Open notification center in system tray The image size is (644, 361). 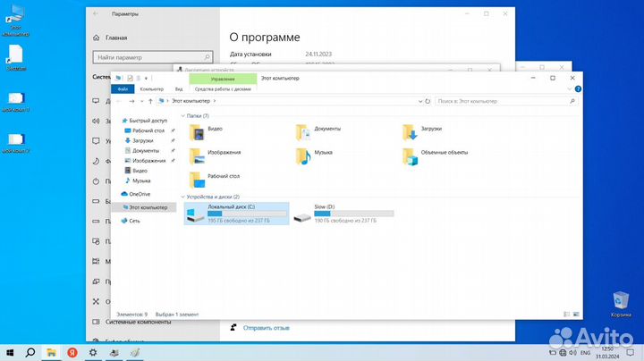pos(630,352)
